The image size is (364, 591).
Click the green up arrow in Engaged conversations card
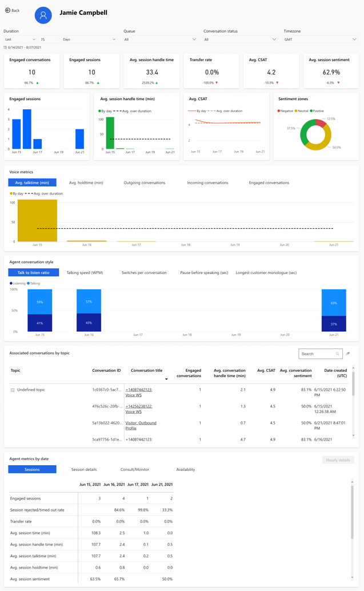(37, 82)
